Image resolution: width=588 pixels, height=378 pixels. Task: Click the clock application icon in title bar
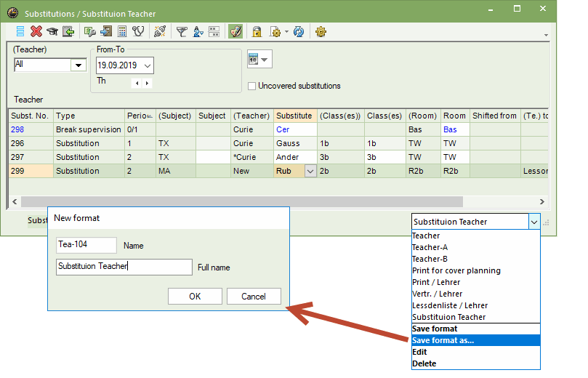(13, 13)
